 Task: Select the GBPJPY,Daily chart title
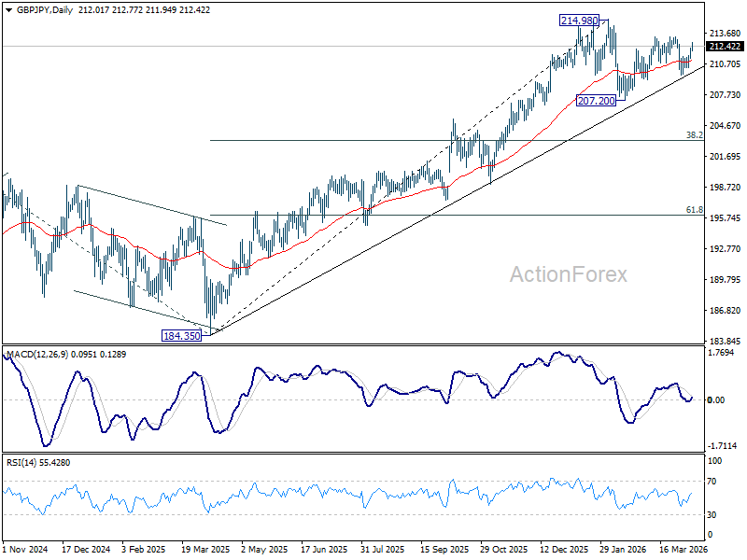pos(45,10)
